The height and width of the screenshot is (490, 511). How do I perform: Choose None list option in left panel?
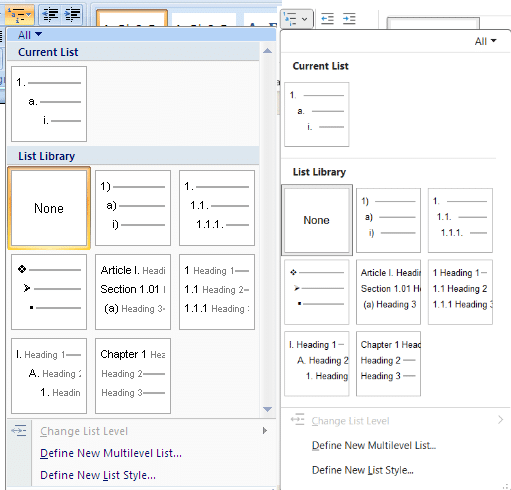coord(49,208)
